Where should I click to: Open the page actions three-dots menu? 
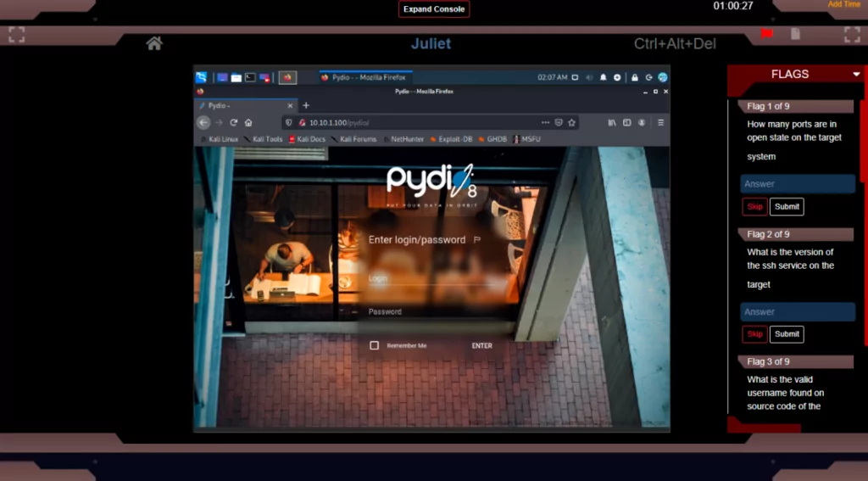[x=545, y=122]
